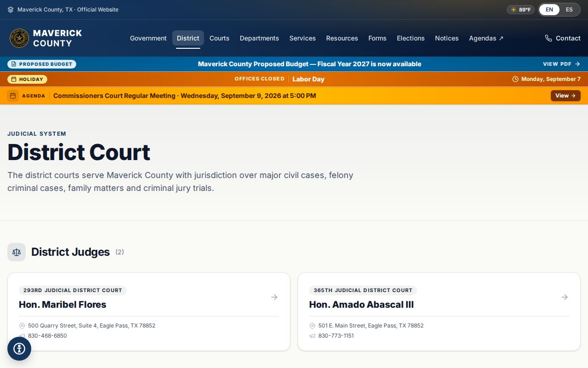Click the Fiscal Year 2027 budget announcement text
Viewport: 588px width, 368px height.
click(310, 64)
